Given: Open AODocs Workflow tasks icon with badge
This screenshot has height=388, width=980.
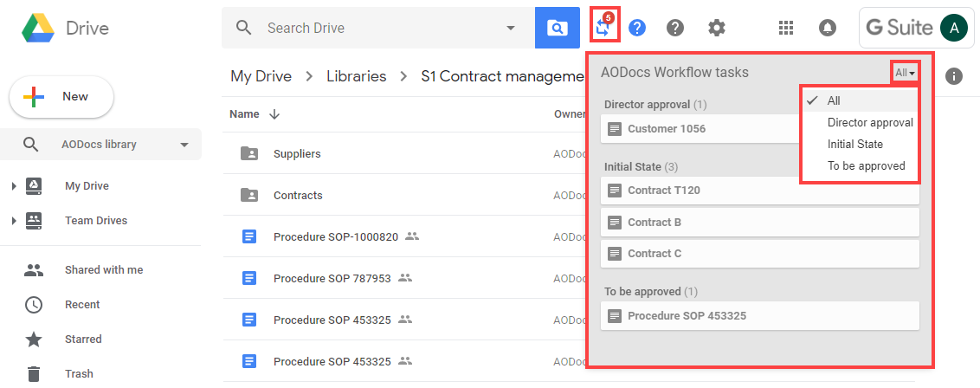Looking at the screenshot, I should 604,26.
